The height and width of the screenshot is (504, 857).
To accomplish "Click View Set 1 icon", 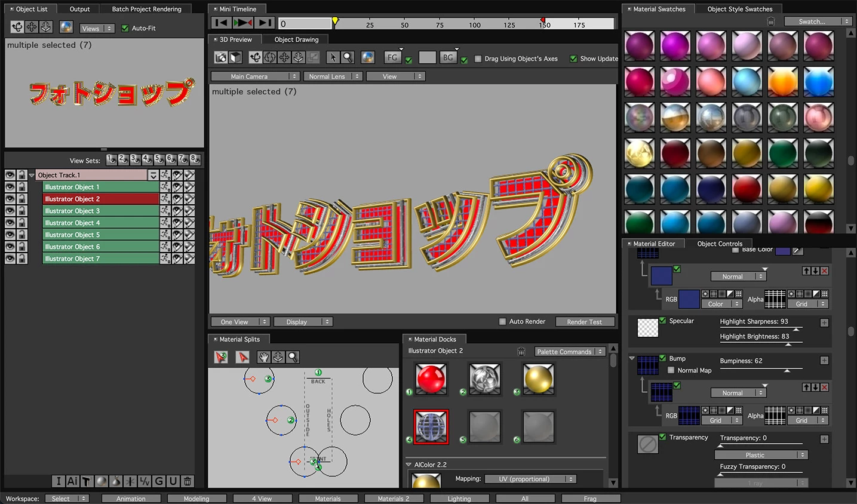I will pos(112,159).
